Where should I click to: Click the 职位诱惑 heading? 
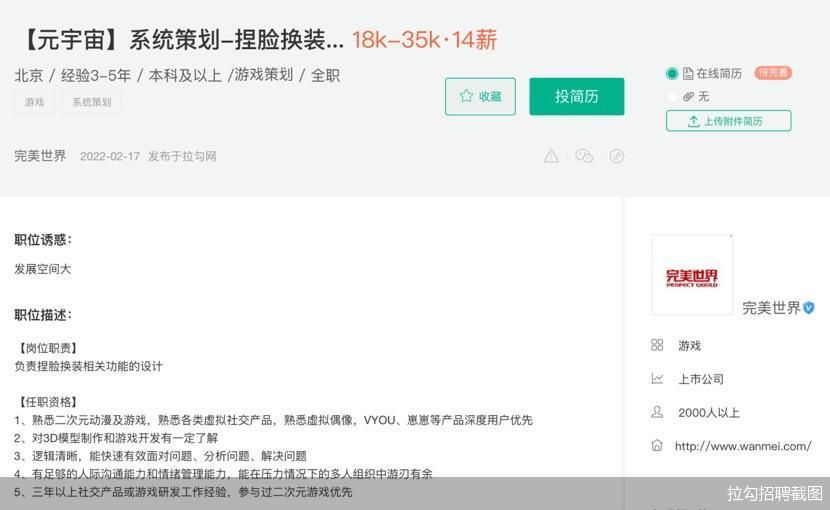43,240
